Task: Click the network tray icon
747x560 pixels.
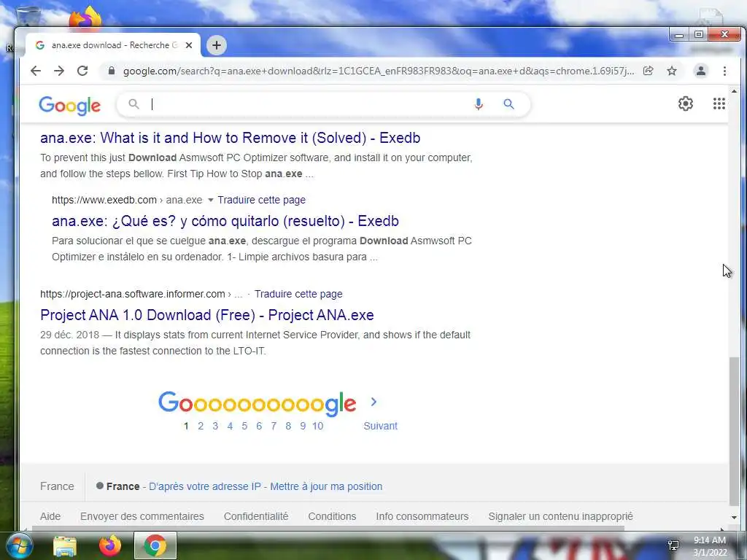Action: pyautogui.click(x=673, y=545)
